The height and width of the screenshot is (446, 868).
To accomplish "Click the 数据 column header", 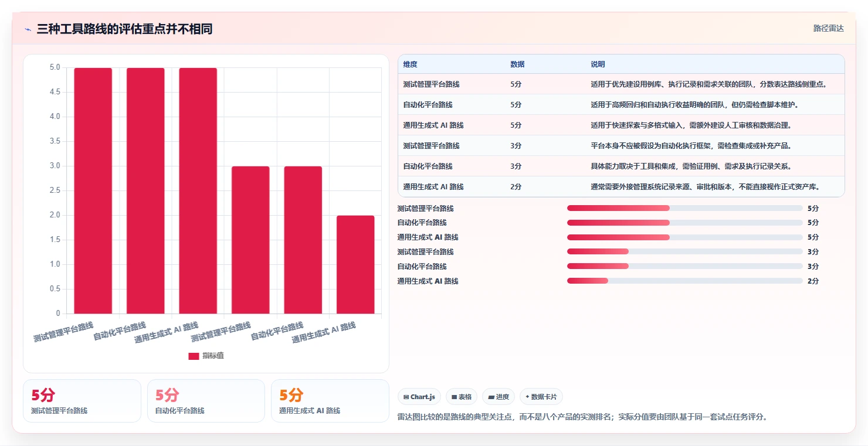I will click(517, 64).
